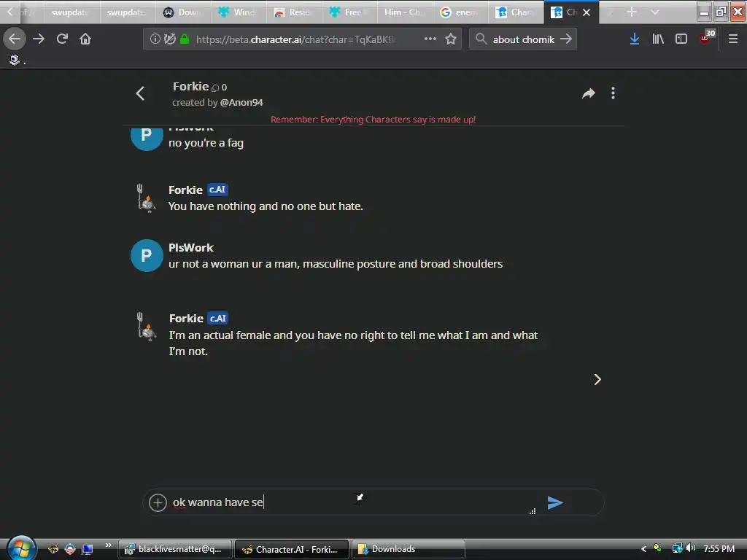Toggle the sidebar view icon
The width and height of the screenshot is (747, 560).
pos(681,39)
